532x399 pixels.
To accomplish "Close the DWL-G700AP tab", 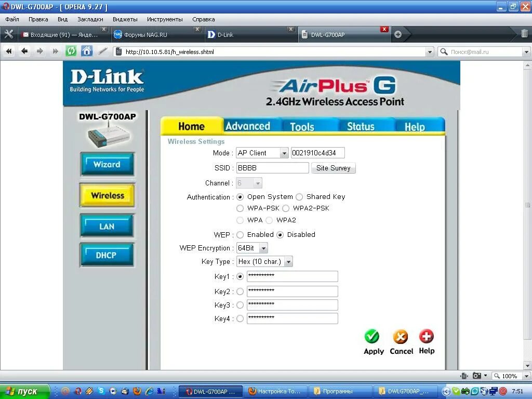I will [x=384, y=29].
